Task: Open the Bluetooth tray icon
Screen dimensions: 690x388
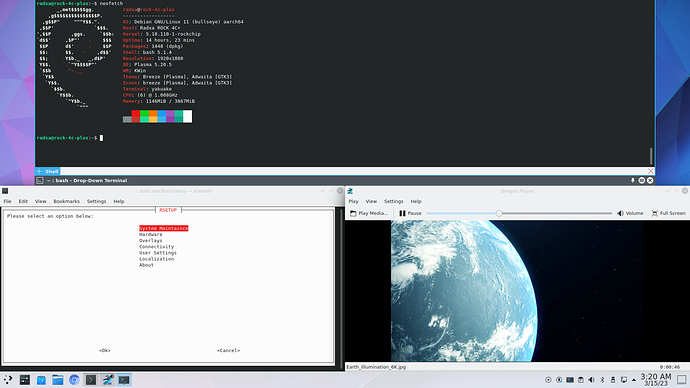Action: (x=602, y=380)
